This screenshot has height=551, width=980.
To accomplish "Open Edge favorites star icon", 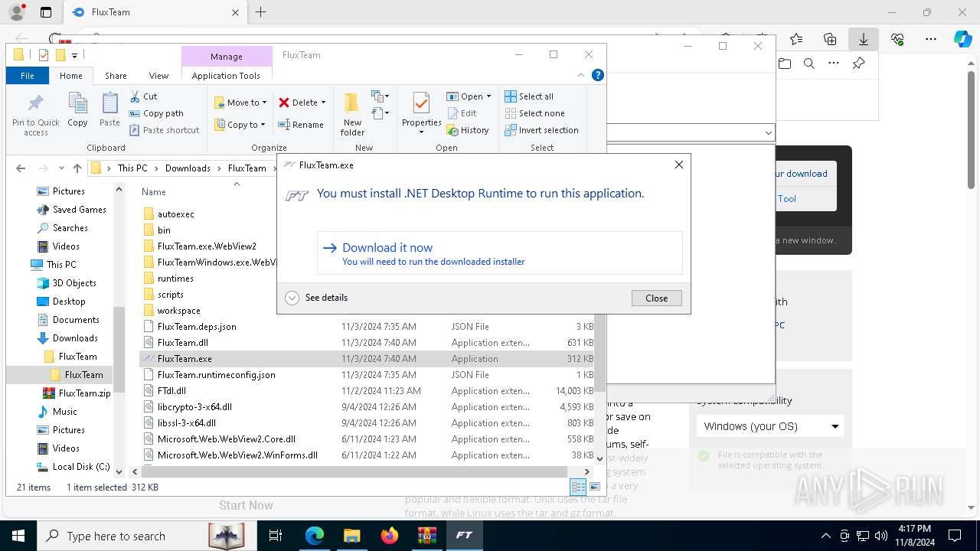I will tap(796, 39).
